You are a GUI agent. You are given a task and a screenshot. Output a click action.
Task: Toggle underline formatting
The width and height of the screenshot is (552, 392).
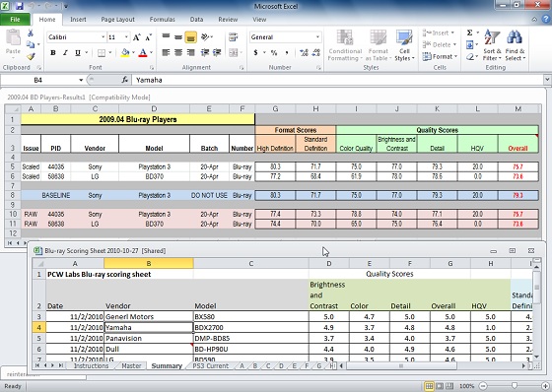click(x=78, y=53)
